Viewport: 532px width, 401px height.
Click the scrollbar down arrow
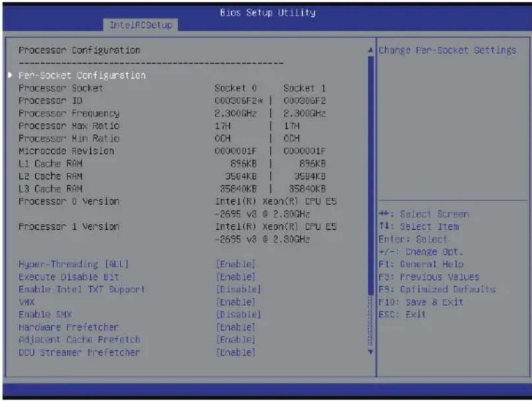(371, 352)
